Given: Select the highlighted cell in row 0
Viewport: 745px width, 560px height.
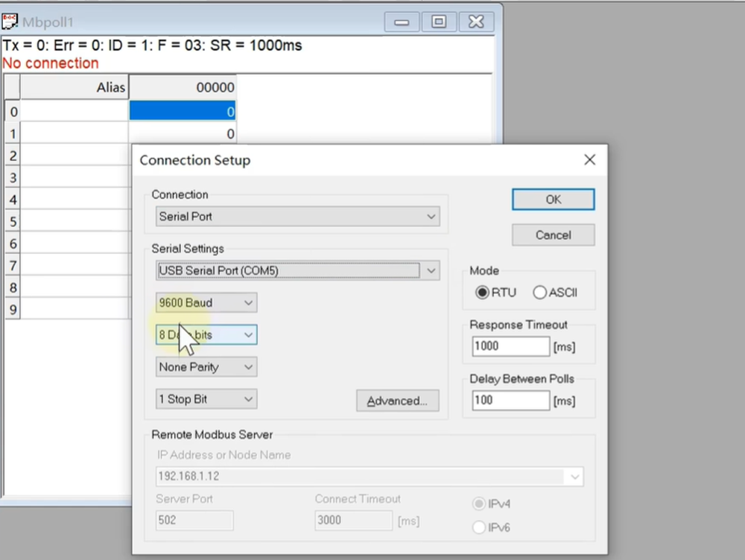Looking at the screenshot, I should pos(182,112).
